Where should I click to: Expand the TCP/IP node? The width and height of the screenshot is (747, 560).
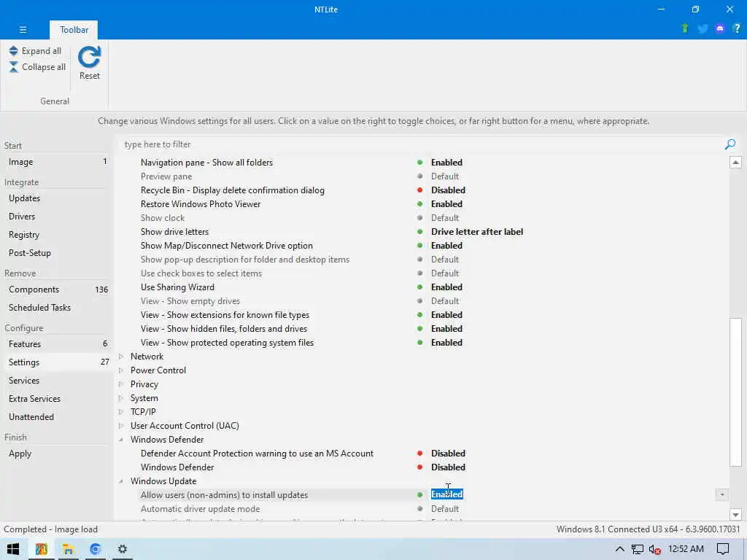121,412
